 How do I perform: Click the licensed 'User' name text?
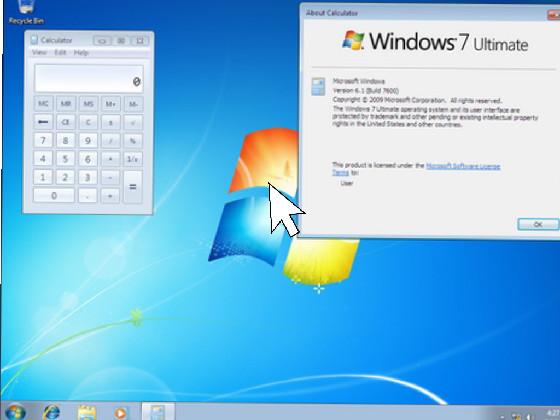point(347,183)
